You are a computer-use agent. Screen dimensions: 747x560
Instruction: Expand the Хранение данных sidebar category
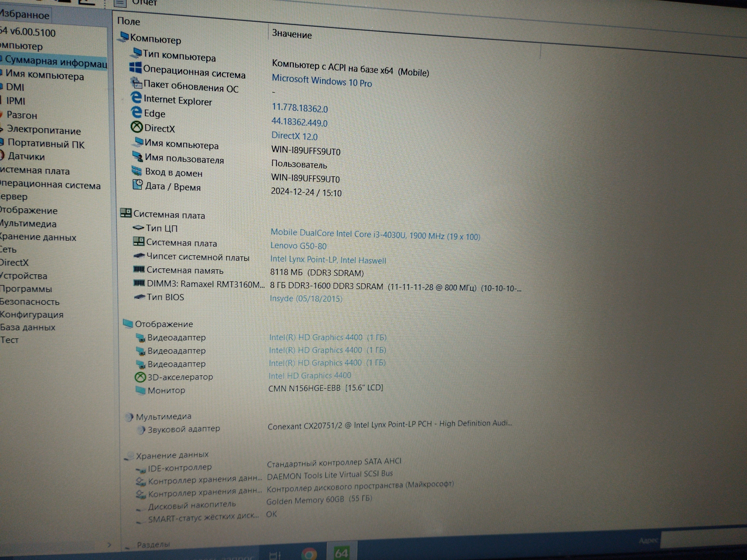(x=38, y=237)
